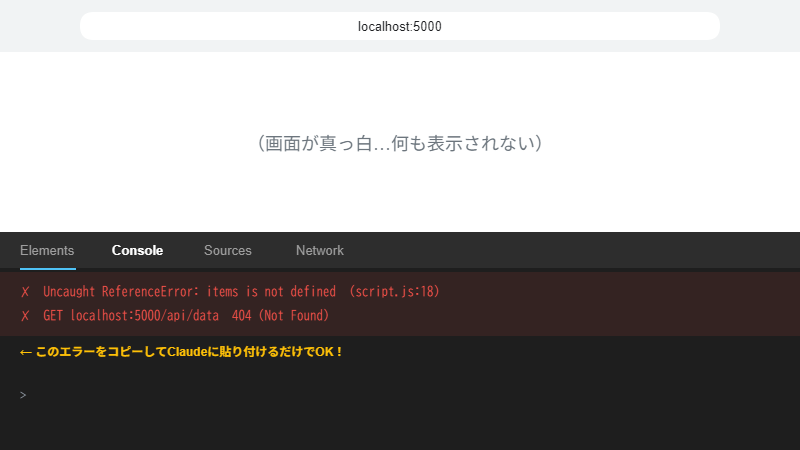Image resolution: width=800 pixels, height=450 pixels.
Task: Switch to the Network tab
Action: tap(320, 251)
